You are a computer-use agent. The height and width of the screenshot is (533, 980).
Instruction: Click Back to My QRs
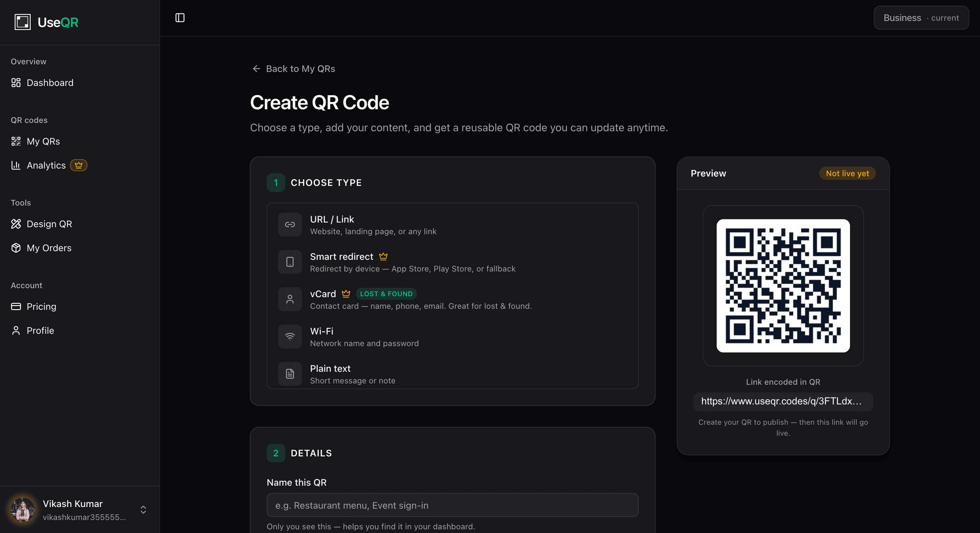[293, 69]
